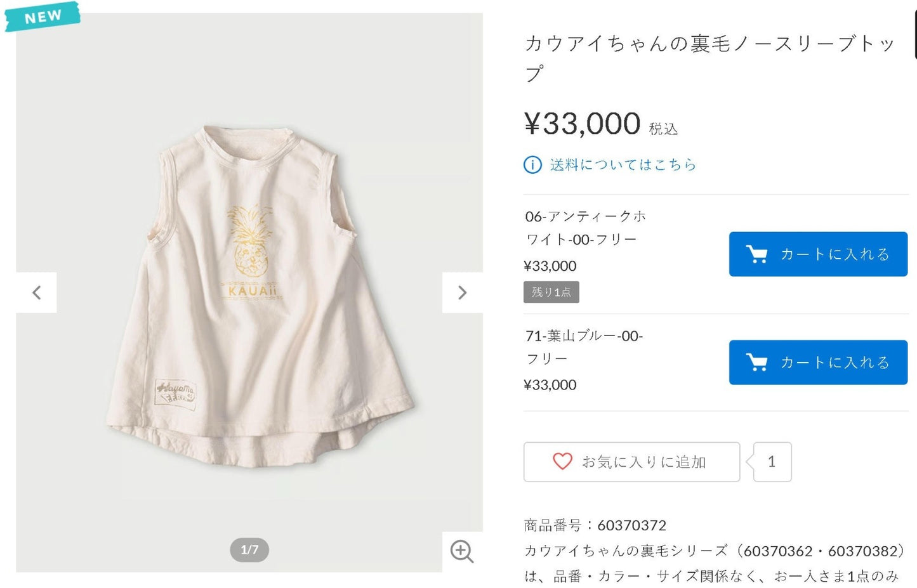This screenshot has width=917, height=588.
Task: Click the ¥33,000 main price
Action: [x=582, y=123]
